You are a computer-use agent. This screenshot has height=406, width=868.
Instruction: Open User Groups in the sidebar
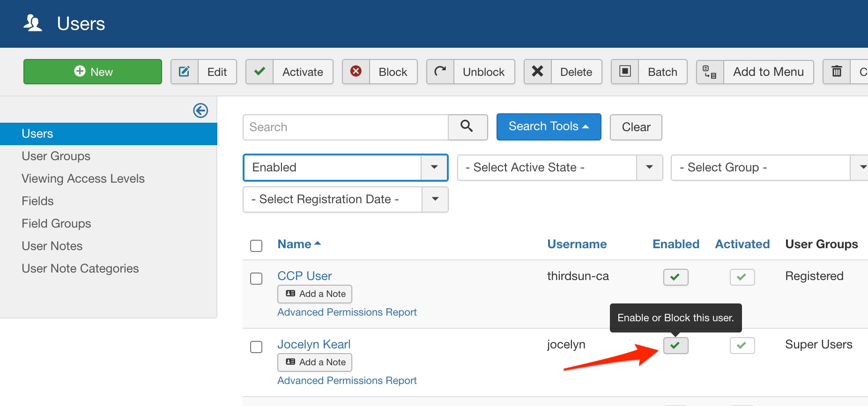tap(56, 156)
